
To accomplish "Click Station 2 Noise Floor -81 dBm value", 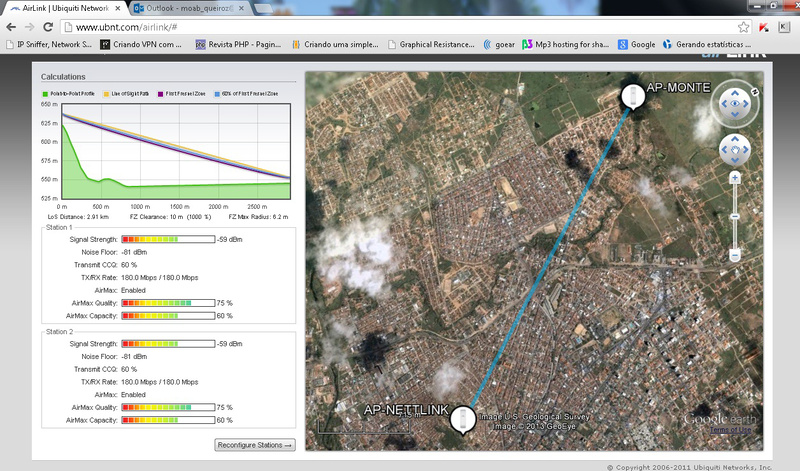I will point(134,357).
